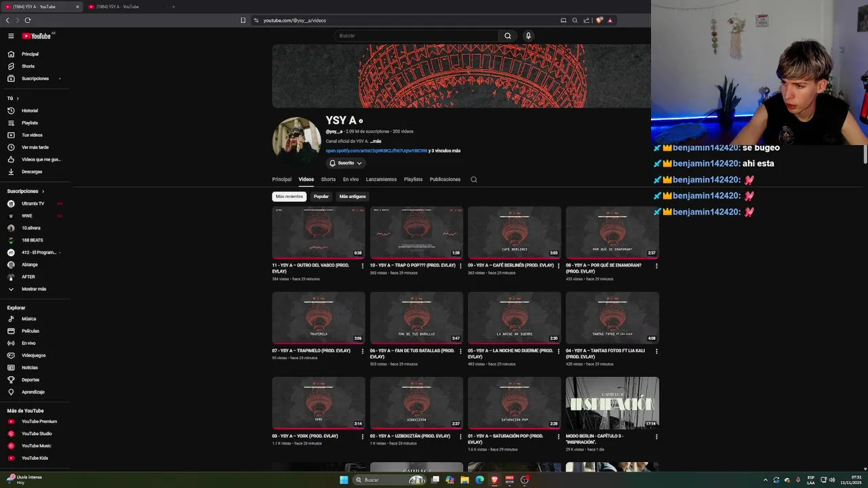Switch to Playlists channel tab
Image resolution: width=868 pixels, height=488 pixels.
[x=413, y=180]
